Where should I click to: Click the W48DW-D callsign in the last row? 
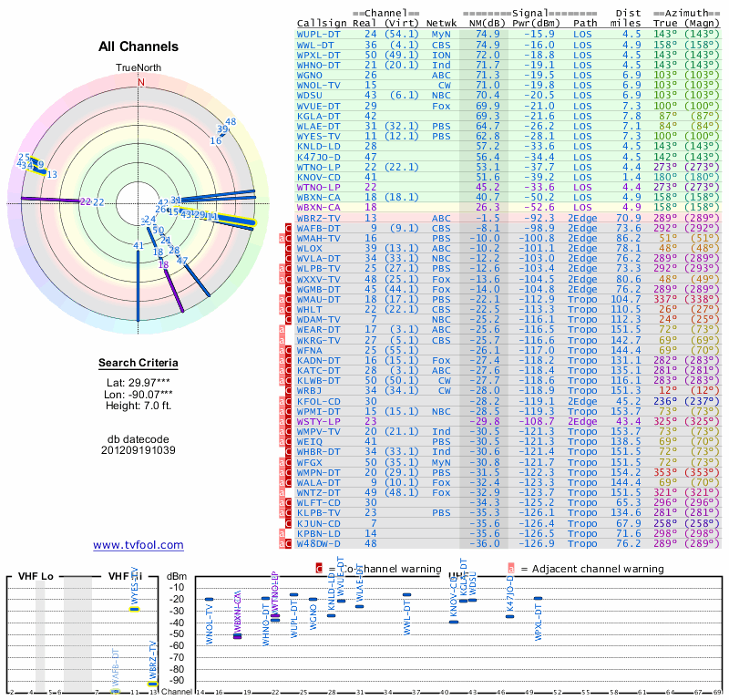coord(318,543)
